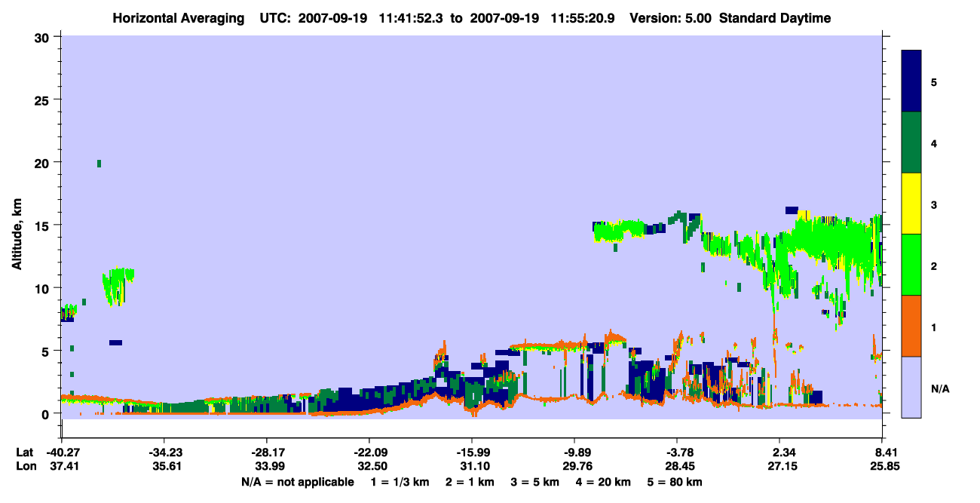Click the y-axis tick label 20
Image resolution: width=980 pixels, height=503 pixels.
click(44, 162)
